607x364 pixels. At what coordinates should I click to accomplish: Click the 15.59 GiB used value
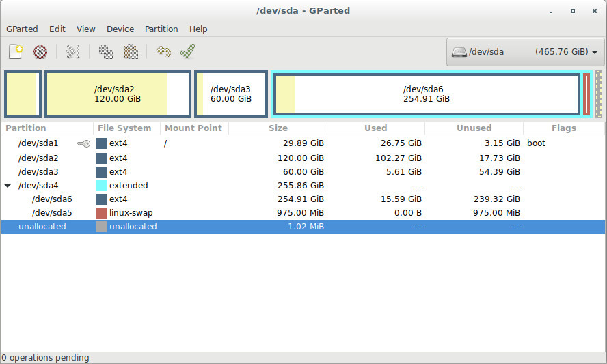click(401, 199)
